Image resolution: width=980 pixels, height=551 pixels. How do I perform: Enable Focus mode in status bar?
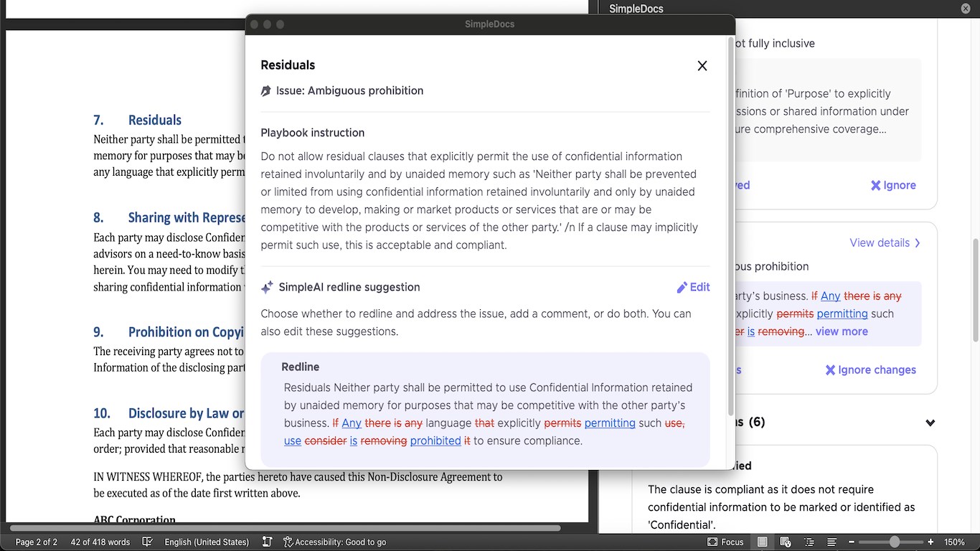725,542
